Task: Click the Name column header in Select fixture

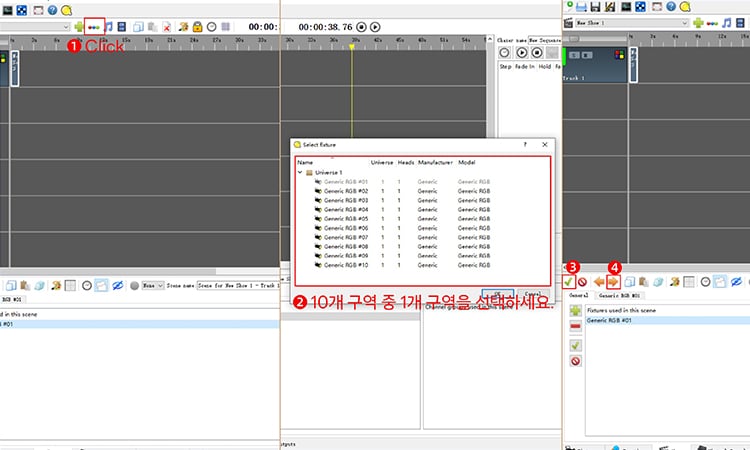Action: (x=305, y=163)
